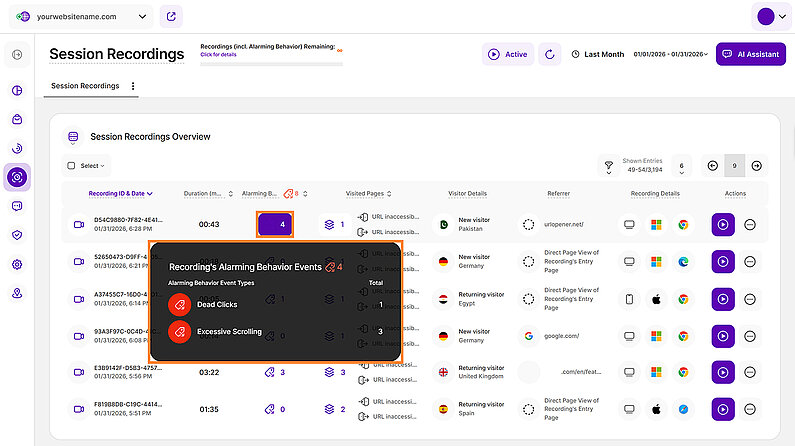Viewport: 795px width, 446px height.
Task: Select the Session Recordings tab
Action: 85,86
